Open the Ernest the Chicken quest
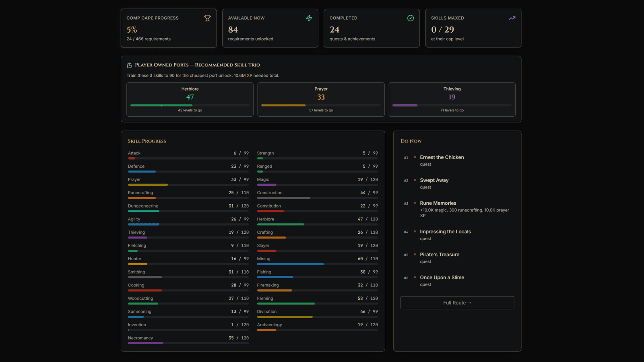Screen dimensions: 644x362 tap(457, 160)
